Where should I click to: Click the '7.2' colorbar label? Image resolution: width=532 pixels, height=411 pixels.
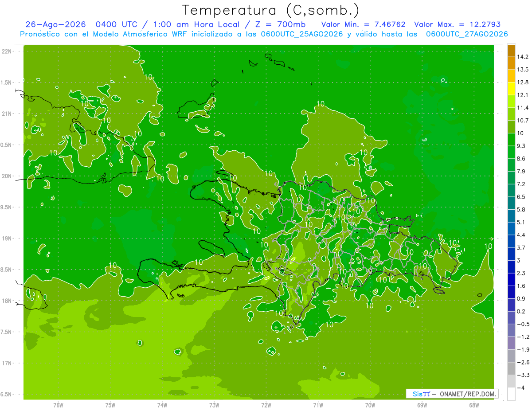pos(521,184)
